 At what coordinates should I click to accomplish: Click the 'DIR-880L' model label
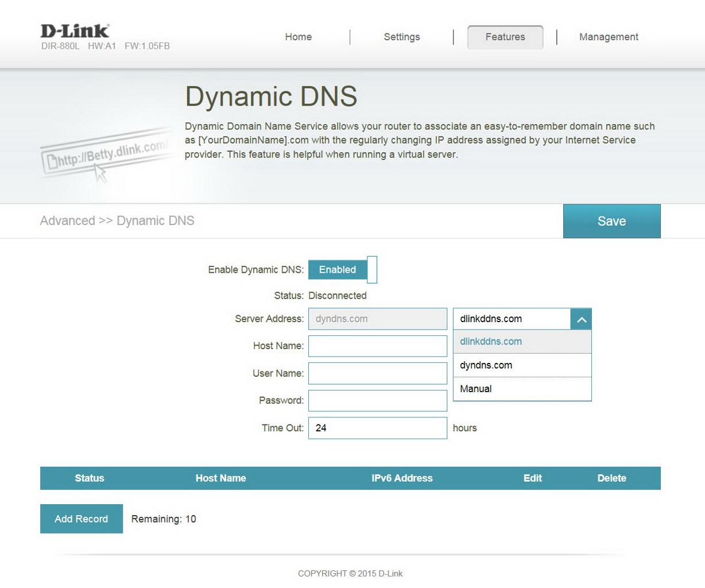[60, 46]
